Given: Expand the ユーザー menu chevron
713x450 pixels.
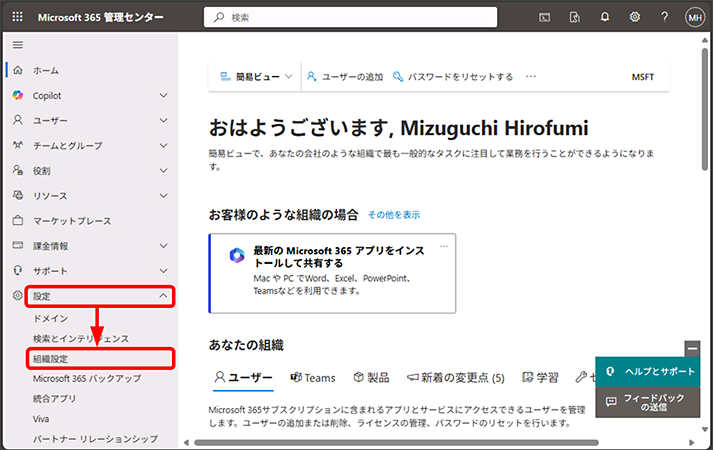Looking at the screenshot, I should pos(163,120).
